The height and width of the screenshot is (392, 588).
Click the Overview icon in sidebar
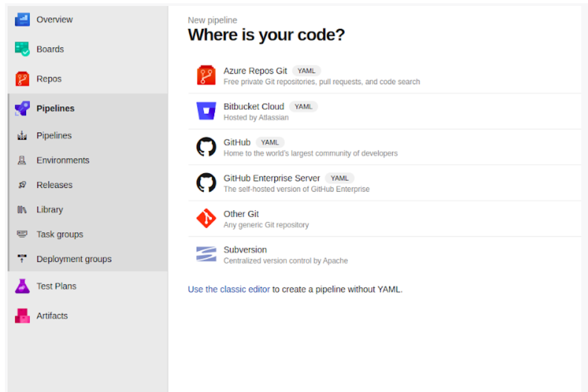[22, 20]
